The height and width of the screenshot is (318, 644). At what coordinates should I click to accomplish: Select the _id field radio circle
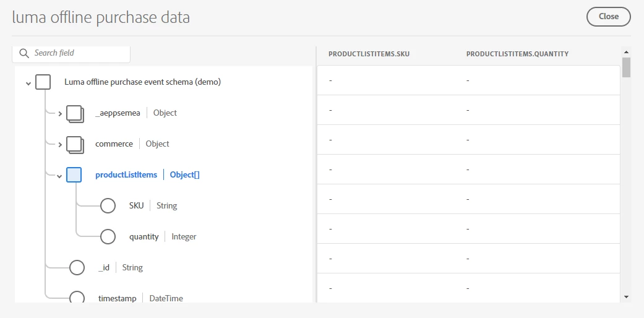pos(77,267)
